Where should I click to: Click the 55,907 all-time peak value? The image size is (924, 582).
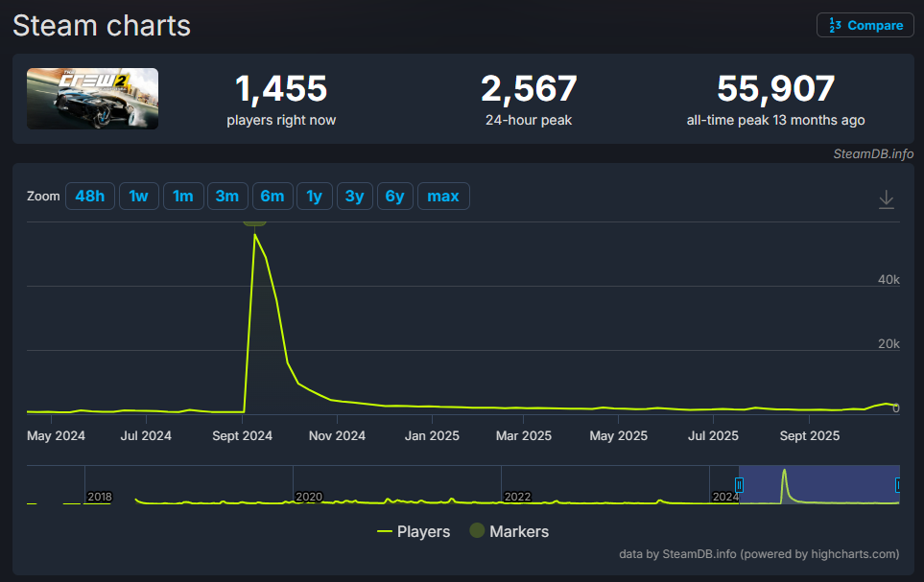(775, 88)
